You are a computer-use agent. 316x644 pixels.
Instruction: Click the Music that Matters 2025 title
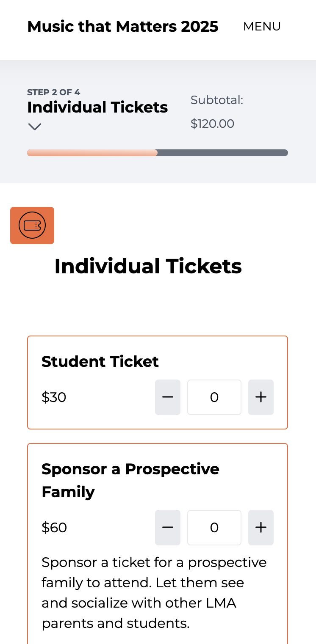[123, 26]
